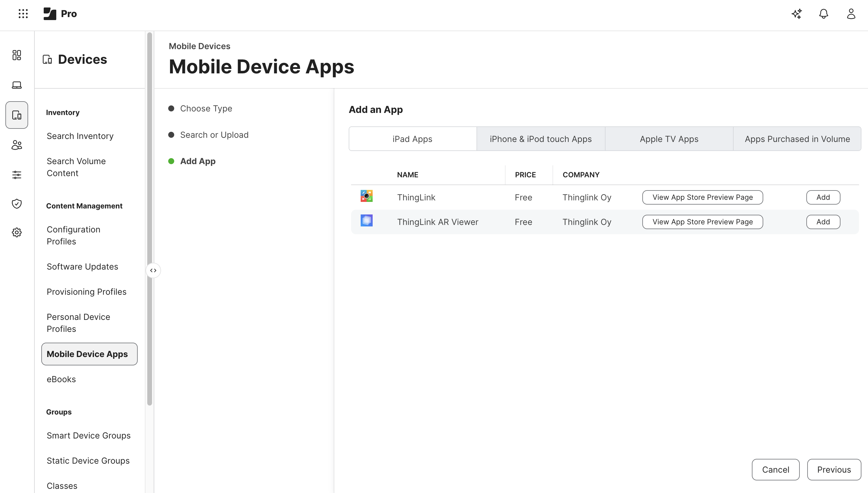This screenshot has width=868, height=493.
Task: Open Search Volume Content in sidebar
Action: 76,167
